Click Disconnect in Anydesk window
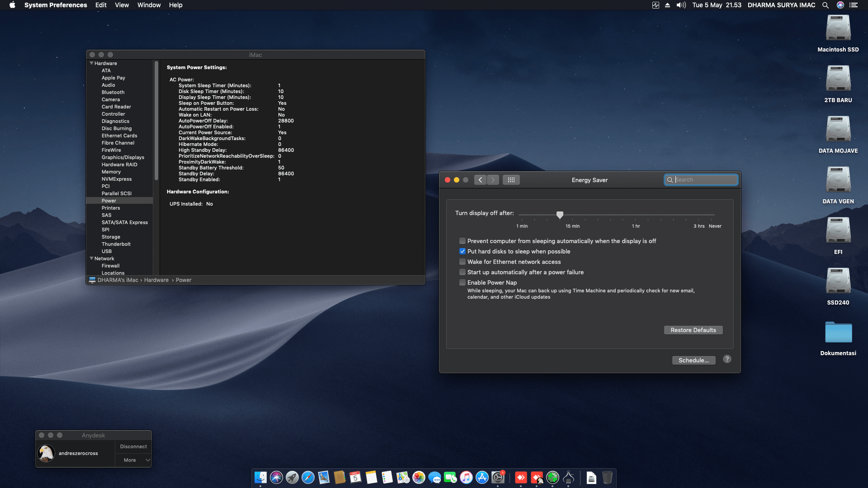The height and width of the screenshot is (488, 868). point(133,446)
